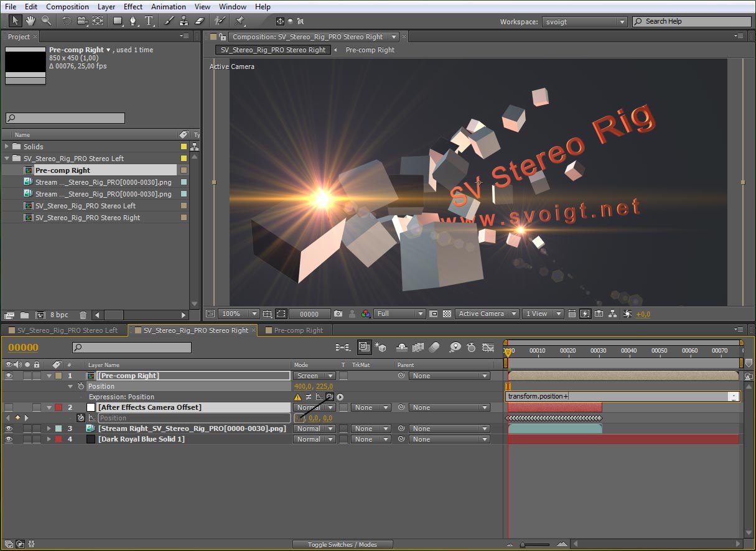
Task: Click Reset Exposure aperture icon
Action: [627, 314]
